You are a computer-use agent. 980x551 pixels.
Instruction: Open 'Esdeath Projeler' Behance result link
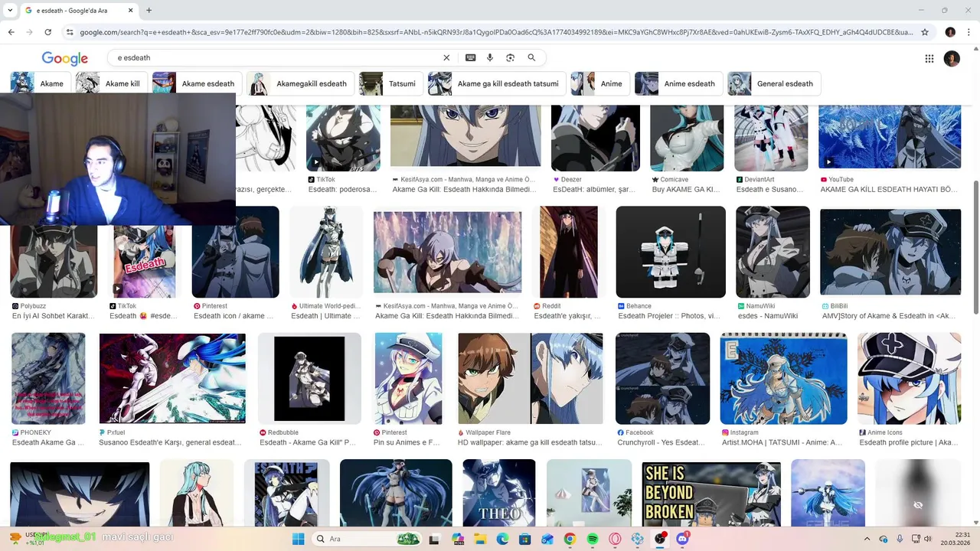pyautogui.click(x=669, y=315)
